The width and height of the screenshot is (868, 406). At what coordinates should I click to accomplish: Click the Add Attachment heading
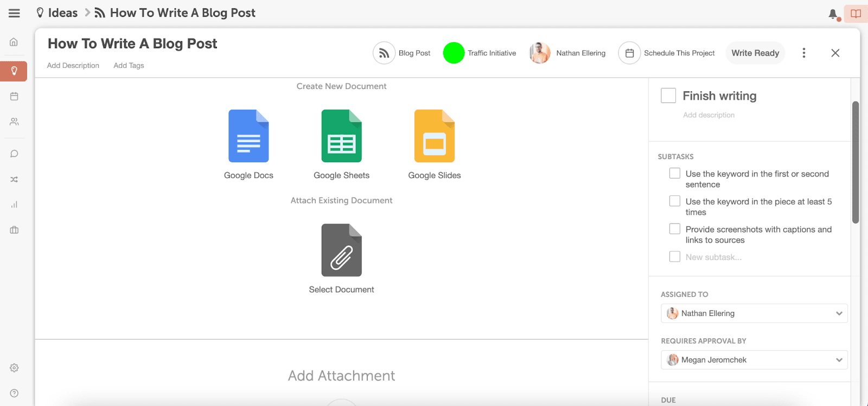coord(341,376)
